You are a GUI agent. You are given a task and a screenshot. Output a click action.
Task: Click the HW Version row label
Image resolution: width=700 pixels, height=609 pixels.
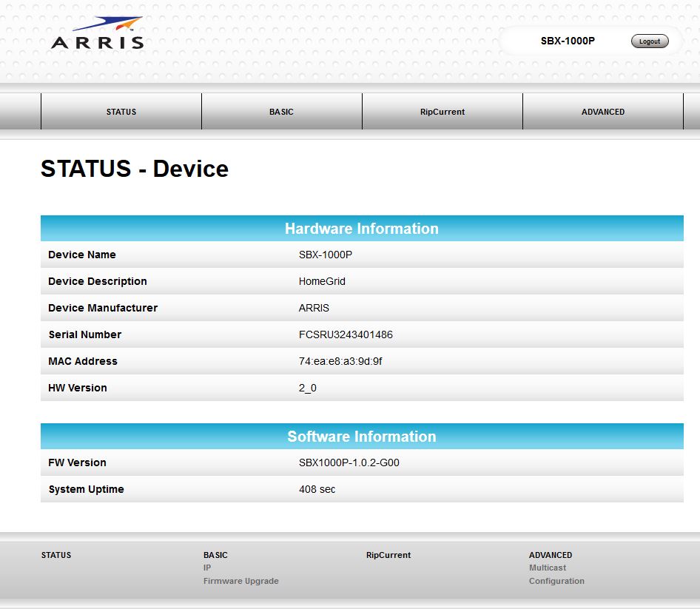(78, 388)
